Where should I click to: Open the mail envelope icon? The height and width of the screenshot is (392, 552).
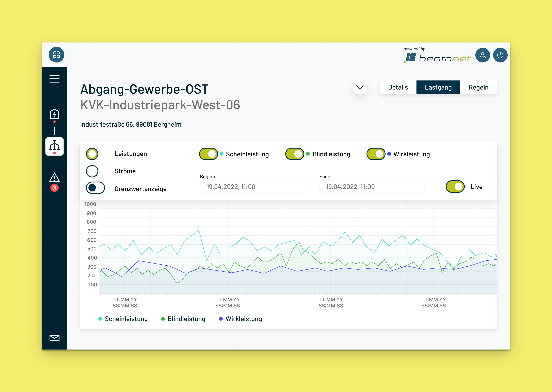click(54, 338)
